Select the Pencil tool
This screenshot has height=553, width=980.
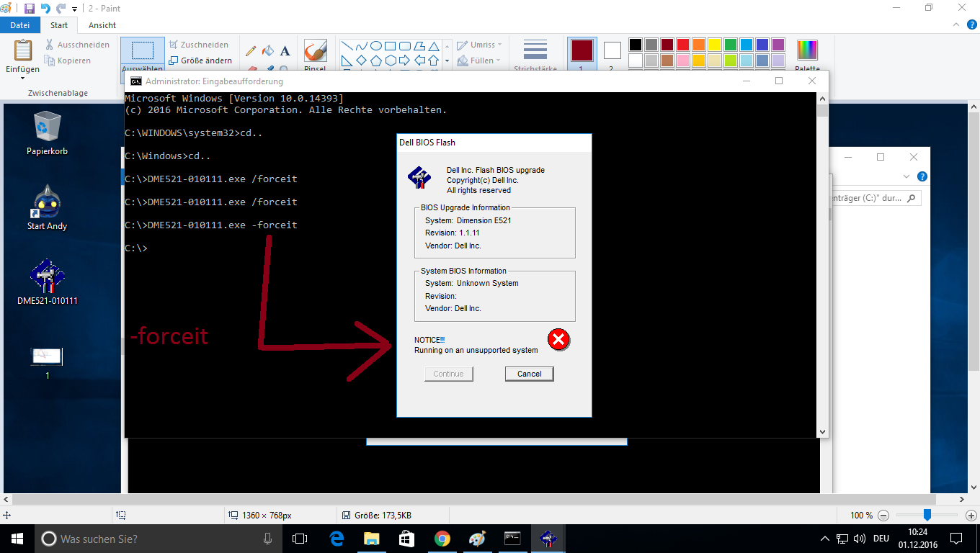(x=251, y=50)
